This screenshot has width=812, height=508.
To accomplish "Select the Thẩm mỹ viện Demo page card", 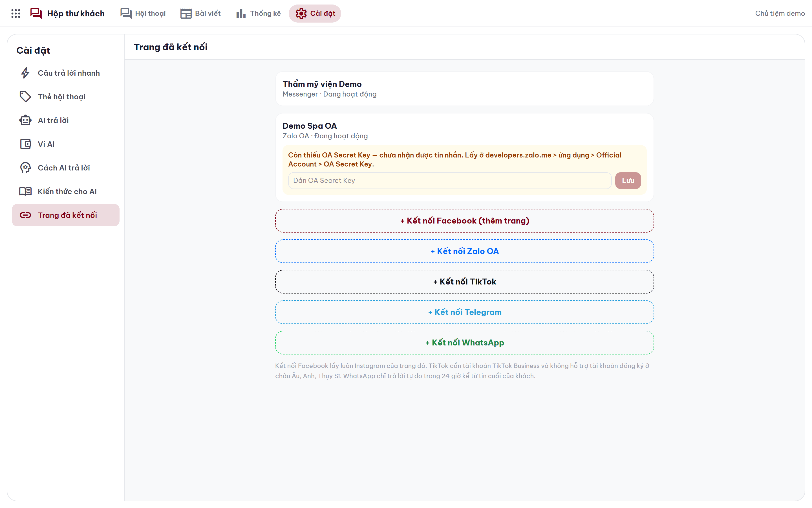I will coord(464,89).
